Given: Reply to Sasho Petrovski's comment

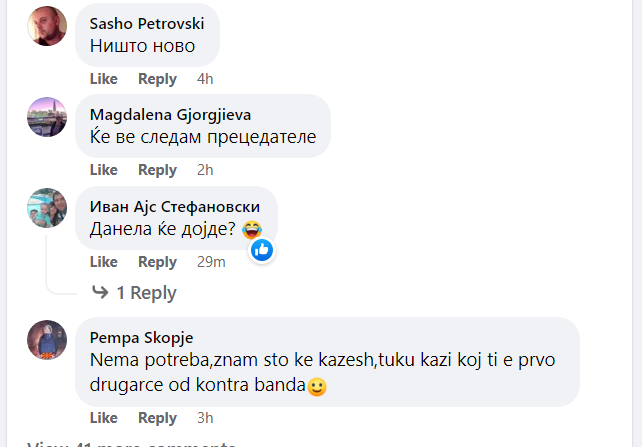Looking at the screenshot, I should (157, 79).
